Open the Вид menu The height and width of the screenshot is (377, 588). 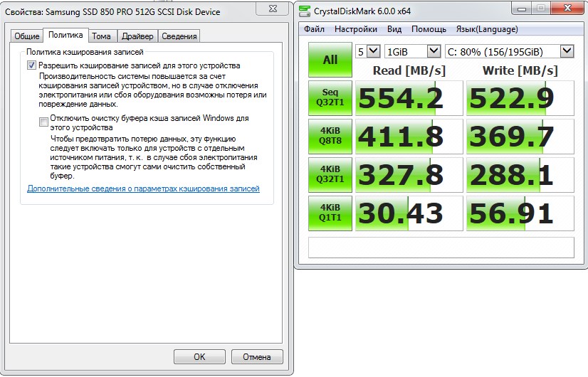[x=394, y=29]
